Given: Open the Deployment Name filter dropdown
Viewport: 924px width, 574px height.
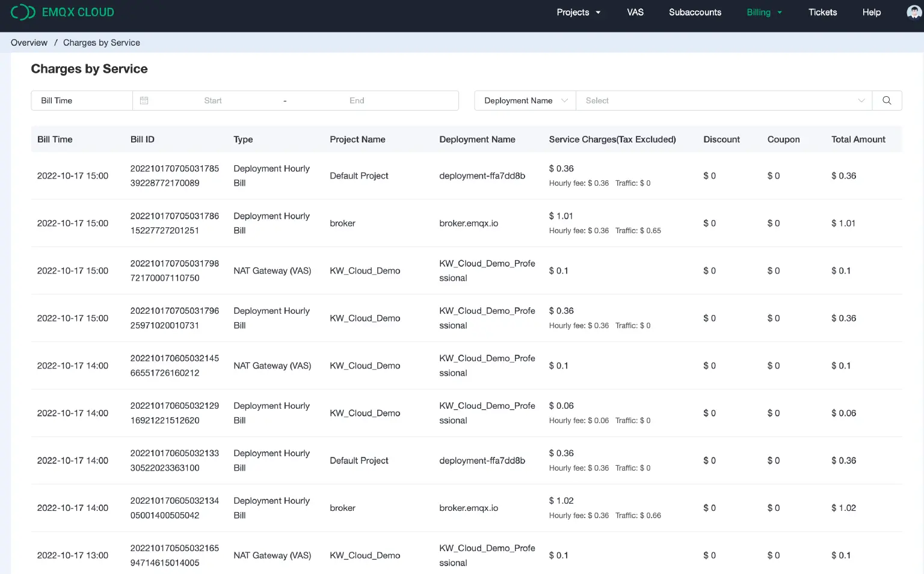Looking at the screenshot, I should point(524,100).
